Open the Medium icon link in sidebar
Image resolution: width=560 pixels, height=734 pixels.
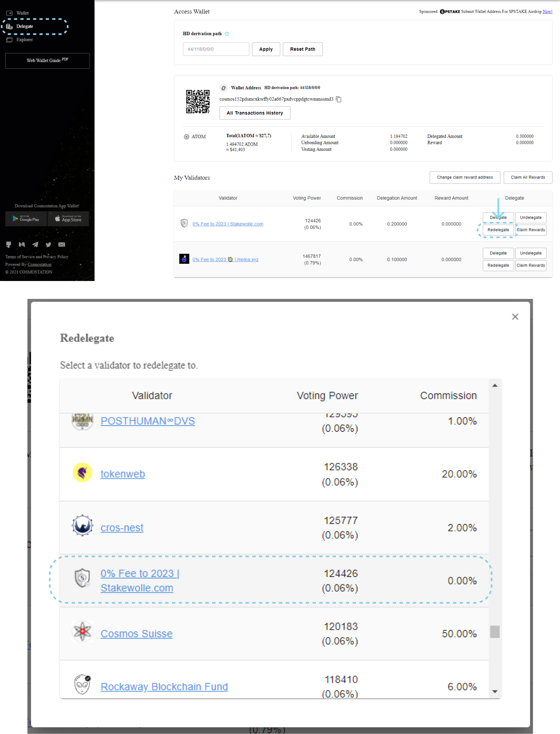(22, 244)
